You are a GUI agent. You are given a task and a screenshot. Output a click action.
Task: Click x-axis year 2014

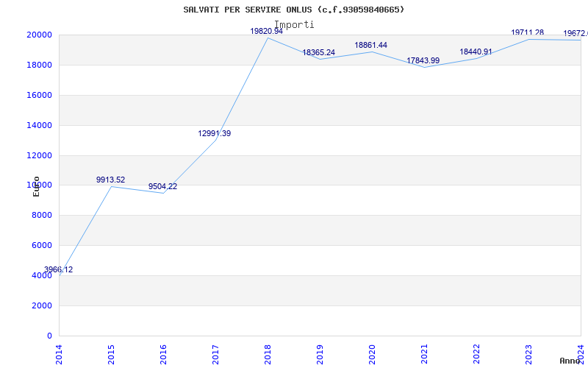[60, 355]
